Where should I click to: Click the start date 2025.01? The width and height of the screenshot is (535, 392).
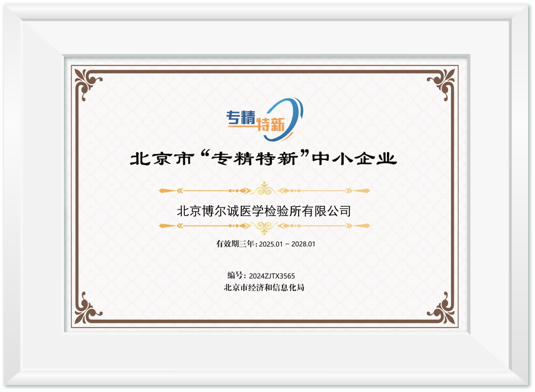270,244
